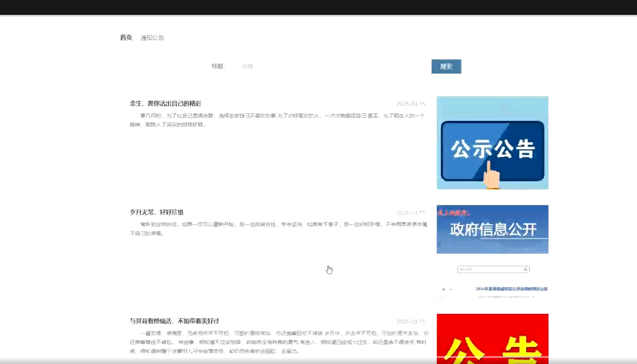Click the 2024年 teacher announcement text in thumbnail
Image resolution: width=637 pixels, height=364 pixels.
(511, 289)
